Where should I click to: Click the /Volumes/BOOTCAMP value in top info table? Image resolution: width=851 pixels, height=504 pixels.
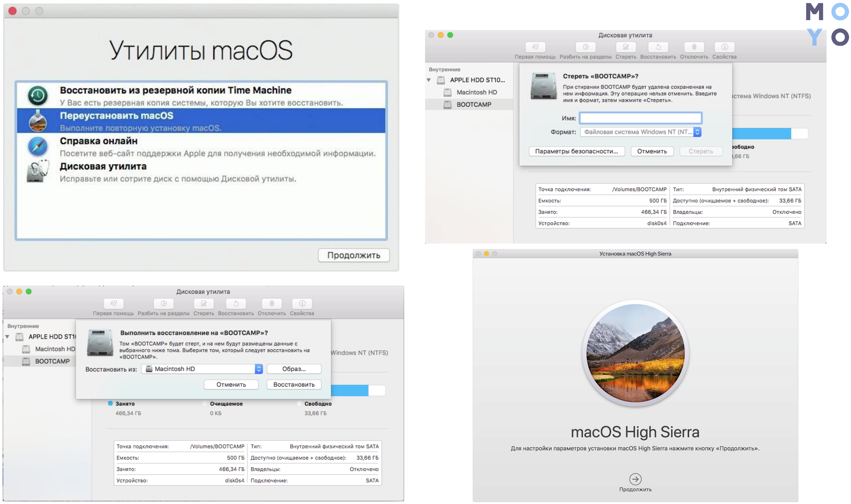coord(639,189)
